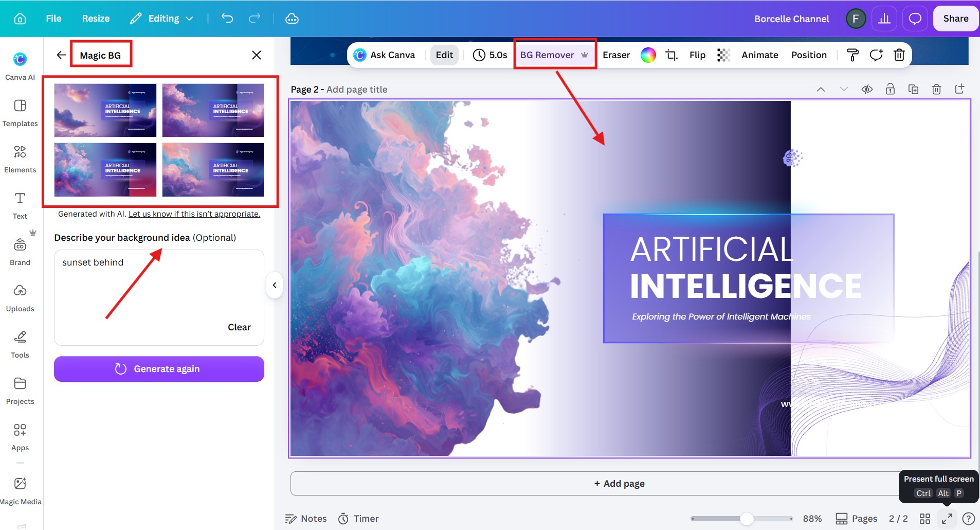
Task: Present full screen with expand icon
Action: [x=947, y=519]
